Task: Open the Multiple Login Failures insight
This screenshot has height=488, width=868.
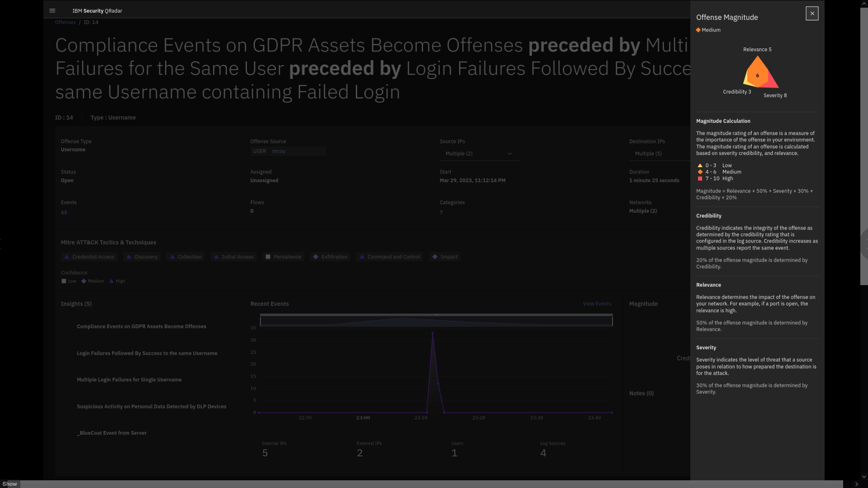Action: tap(129, 380)
